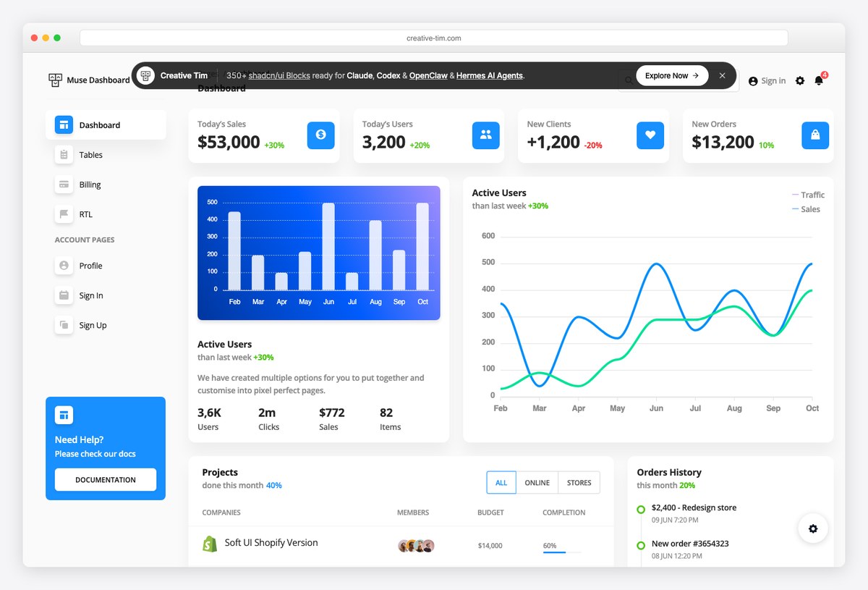The image size is (868, 590).
Task: Click the Sign Up copy icon
Action: click(x=64, y=324)
